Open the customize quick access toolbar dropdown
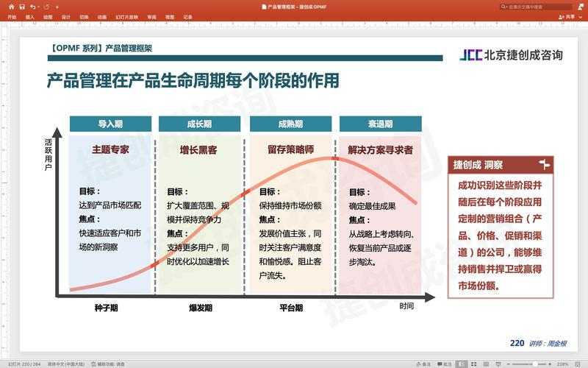The image size is (588, 368). (x=57, y=7)
